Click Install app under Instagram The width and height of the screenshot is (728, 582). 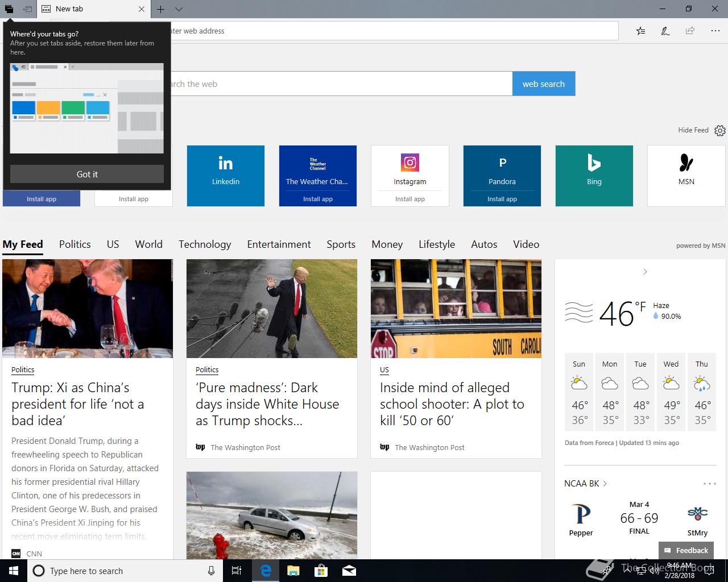tap(410, 199)
